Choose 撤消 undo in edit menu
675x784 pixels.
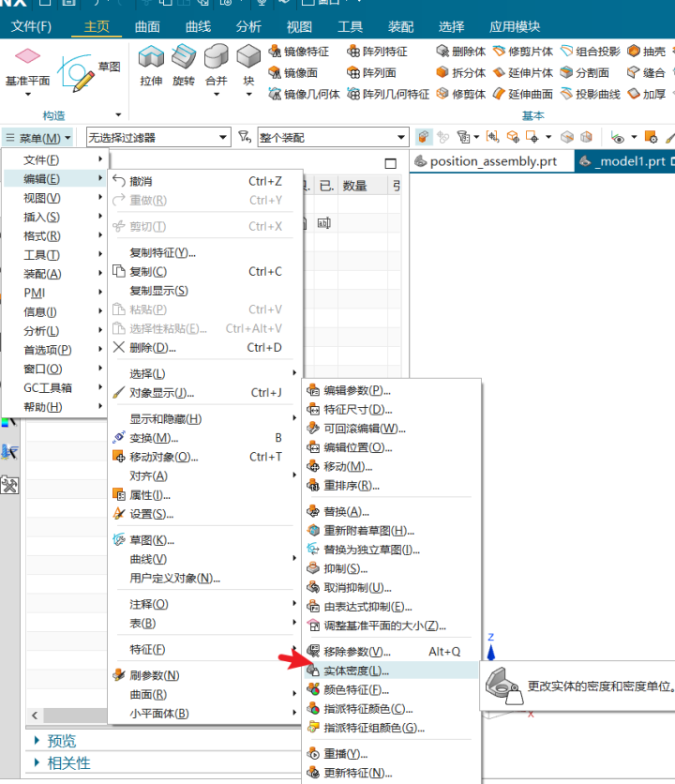point(205,181)
